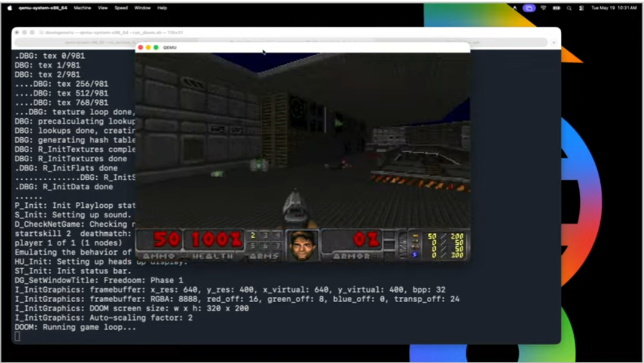Click 'I_InitGraphics: Auto-scaling factor: 2' line
This screenshot has height=363, width=644.
(x=103, y=318)
